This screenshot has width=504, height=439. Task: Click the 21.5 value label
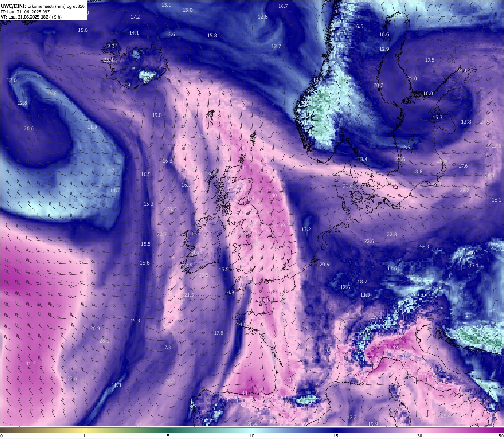click(x=189, y=295)
